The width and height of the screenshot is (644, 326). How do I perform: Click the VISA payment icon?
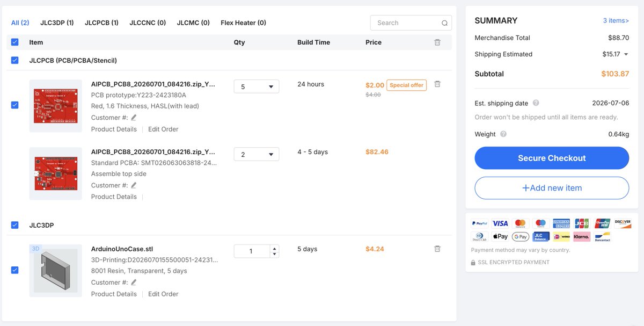(500, 223)
